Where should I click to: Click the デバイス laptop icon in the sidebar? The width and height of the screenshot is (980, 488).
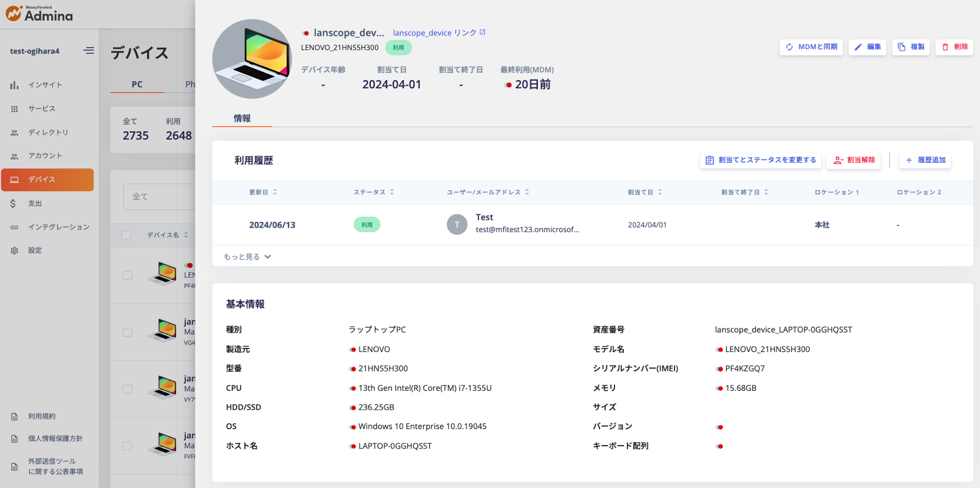click(14, 180)
